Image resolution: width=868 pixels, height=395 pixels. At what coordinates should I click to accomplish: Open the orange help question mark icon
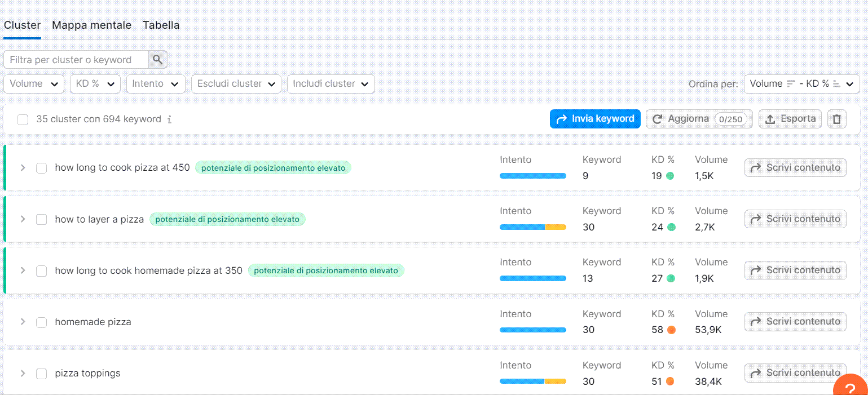click(x=851, y=387)
